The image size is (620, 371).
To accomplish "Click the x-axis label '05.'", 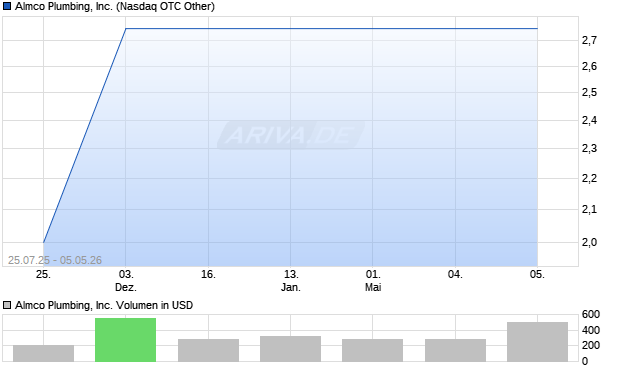I will click(x=537, y=274).
